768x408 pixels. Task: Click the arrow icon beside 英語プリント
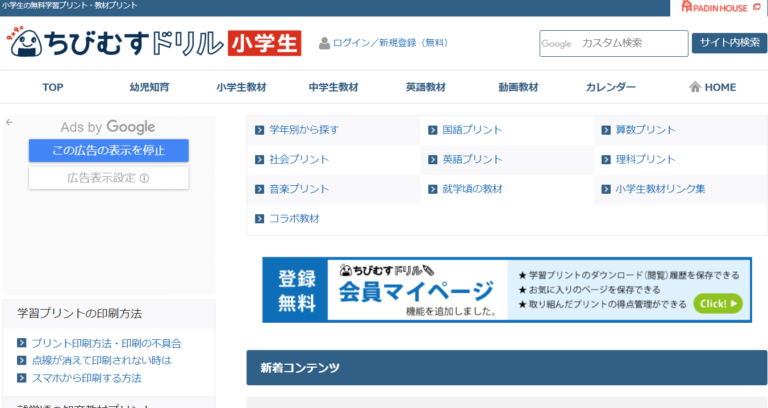432,160
